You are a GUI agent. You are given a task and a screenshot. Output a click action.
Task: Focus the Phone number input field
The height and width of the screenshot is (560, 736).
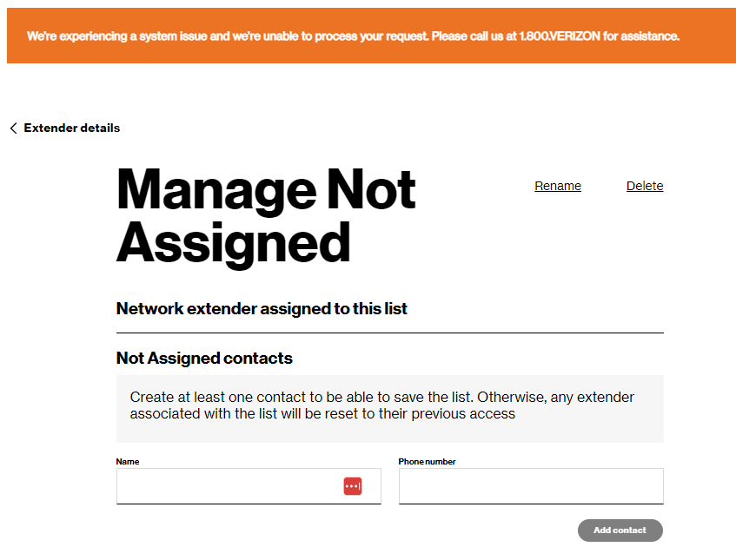pyautogui.click(x=531, y=486)
